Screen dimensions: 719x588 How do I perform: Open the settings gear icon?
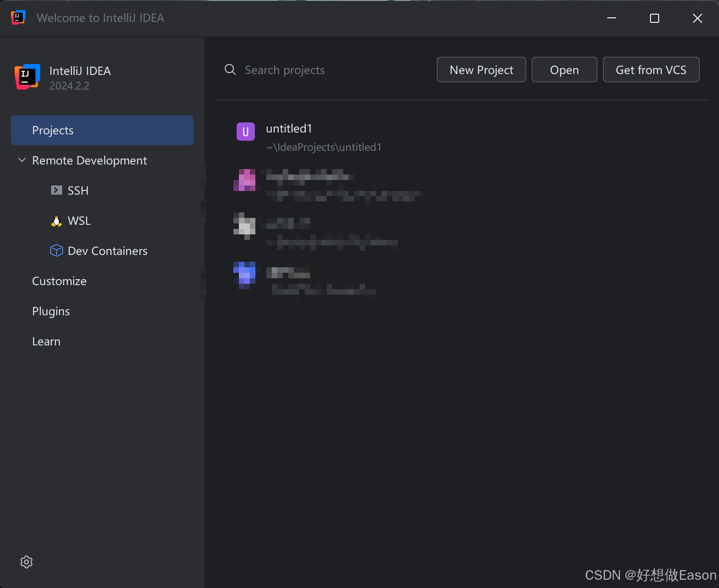pyautogui.click(x=26, y=562)
